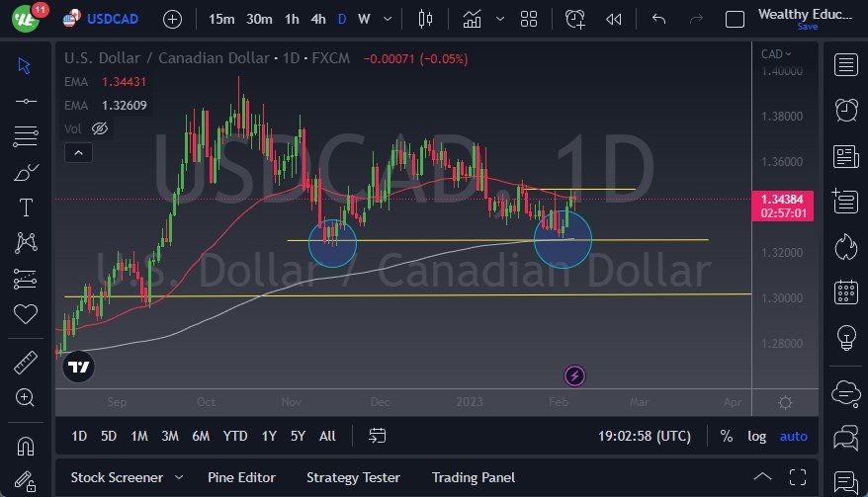Redo the chart action
The height and width of the screenshot is (497, 868).
696,20
